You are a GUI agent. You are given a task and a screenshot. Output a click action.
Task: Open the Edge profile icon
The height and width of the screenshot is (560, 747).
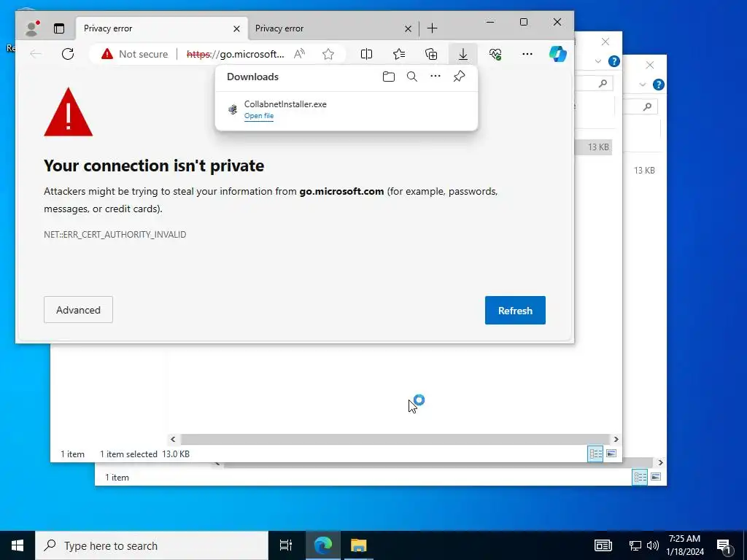pyautogui.click(x=32, y=28)
